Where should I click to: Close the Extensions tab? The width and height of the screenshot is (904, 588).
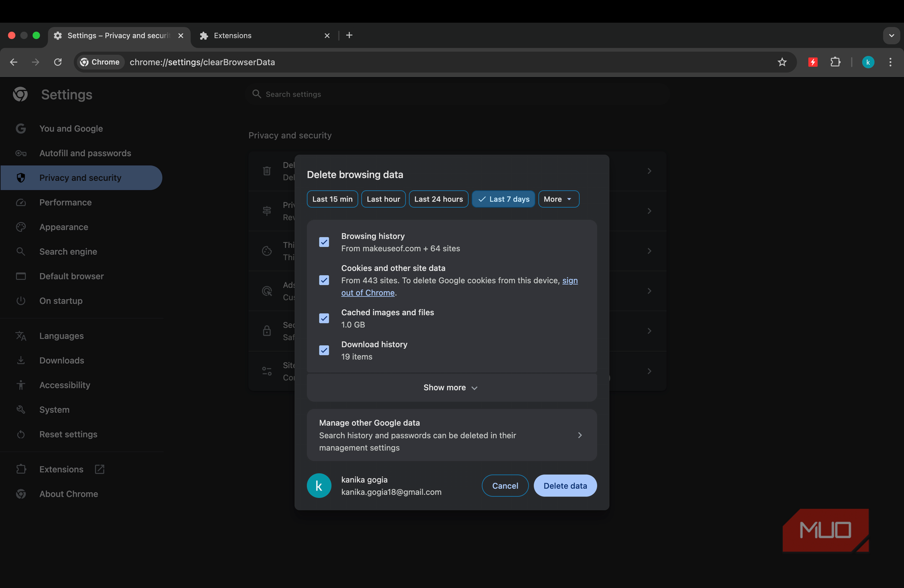[327, 36]
